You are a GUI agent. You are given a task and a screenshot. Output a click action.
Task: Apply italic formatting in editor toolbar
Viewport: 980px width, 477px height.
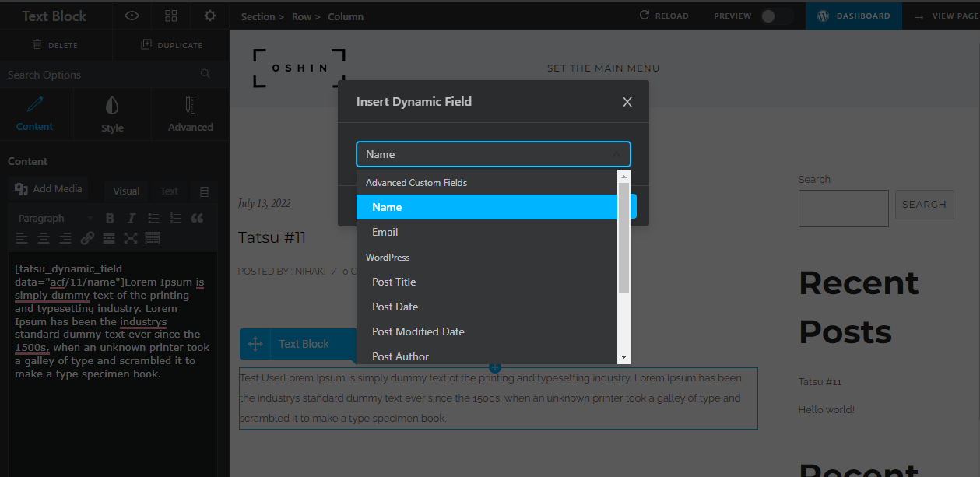pos(132,219)
